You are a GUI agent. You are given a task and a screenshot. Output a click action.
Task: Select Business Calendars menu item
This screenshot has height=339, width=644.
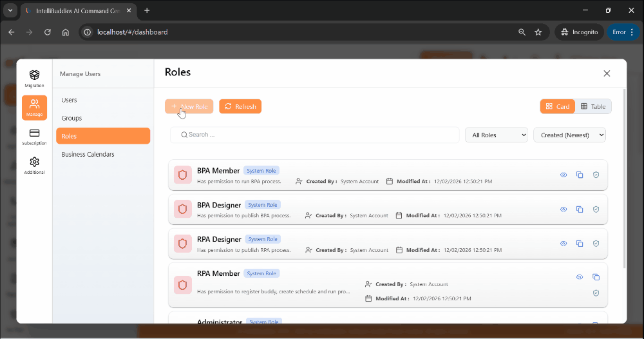tap(88, 154)
